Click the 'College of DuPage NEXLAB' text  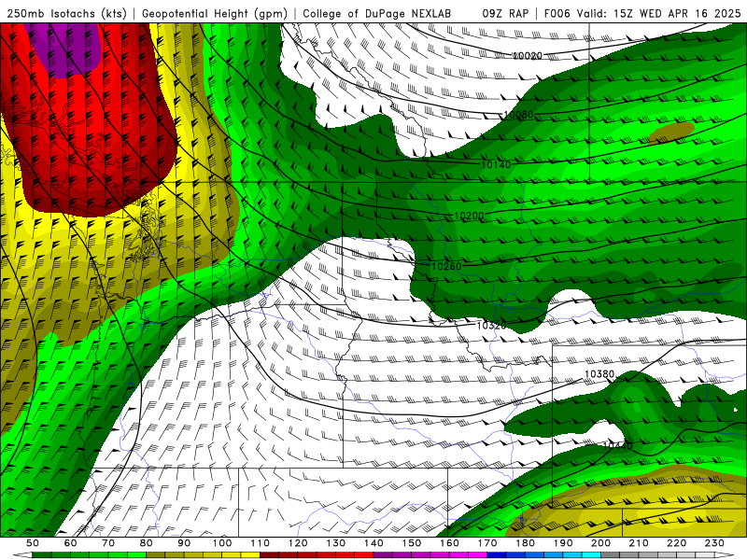(376, 13)
